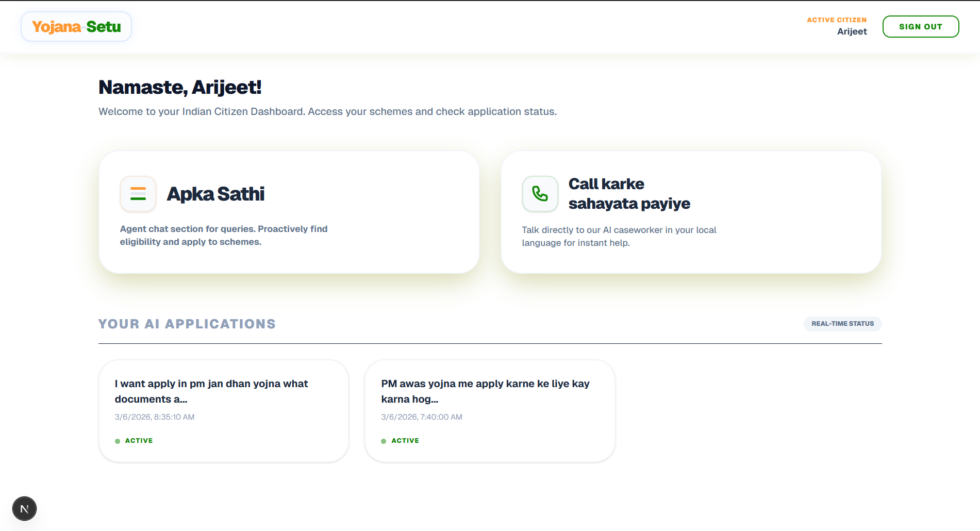
Task: Click the Real-Time Status badge
Action: [842, 324]
